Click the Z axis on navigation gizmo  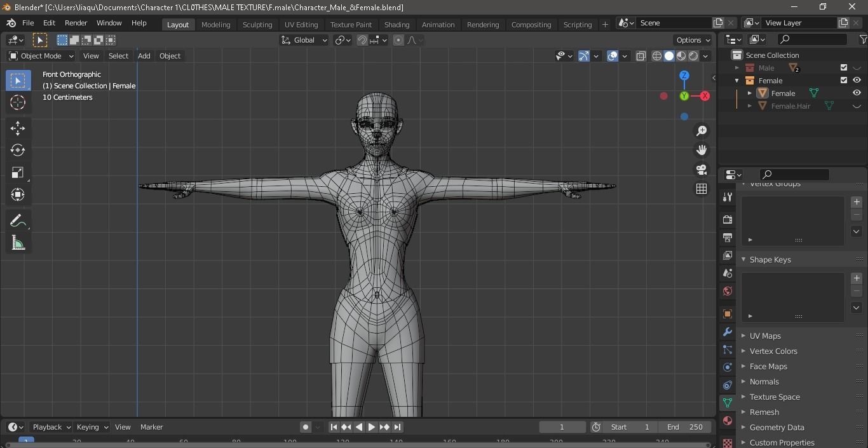click(x=684, y=76)
